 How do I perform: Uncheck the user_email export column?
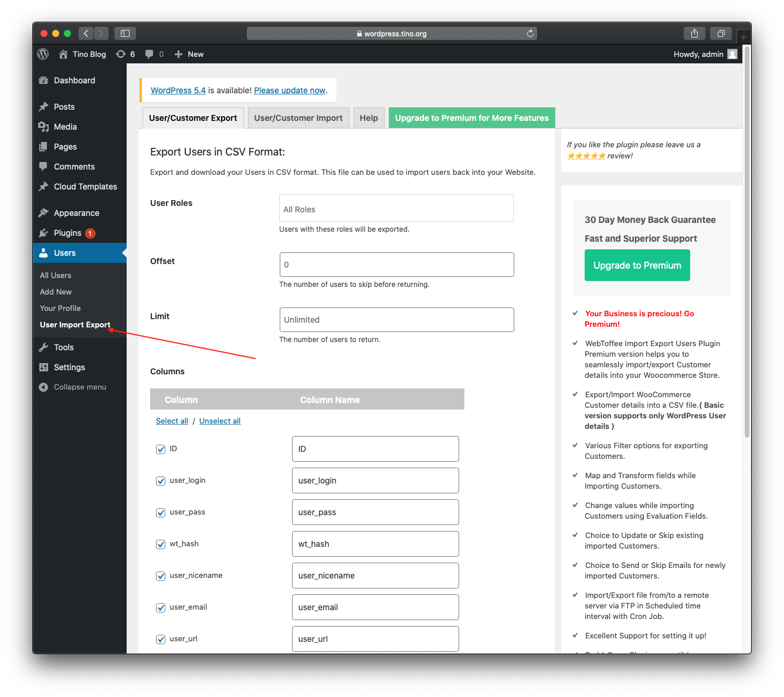161,608
